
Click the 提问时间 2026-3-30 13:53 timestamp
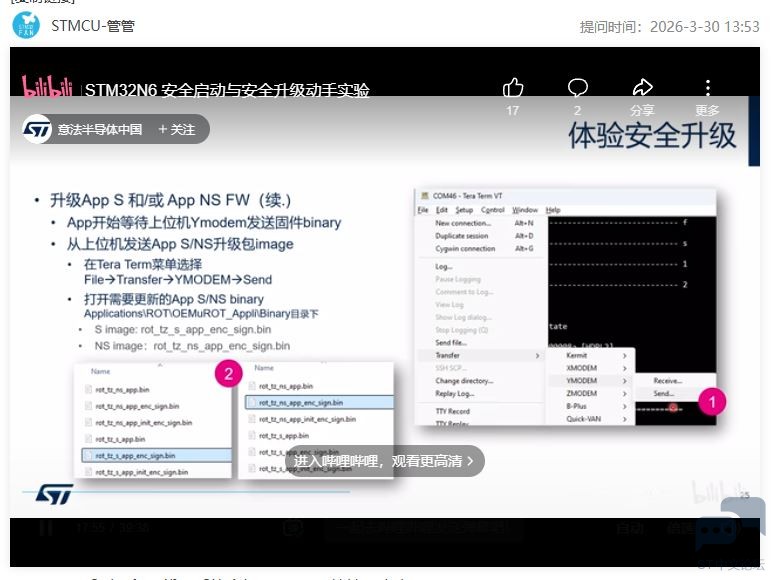(669, 27)
